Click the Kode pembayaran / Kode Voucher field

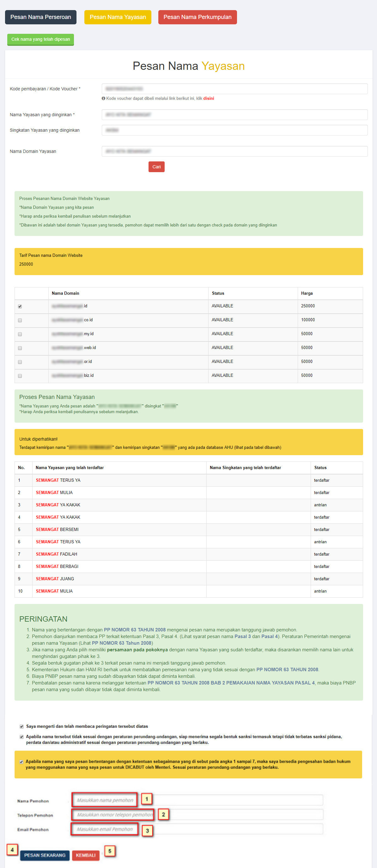(234, 89)
